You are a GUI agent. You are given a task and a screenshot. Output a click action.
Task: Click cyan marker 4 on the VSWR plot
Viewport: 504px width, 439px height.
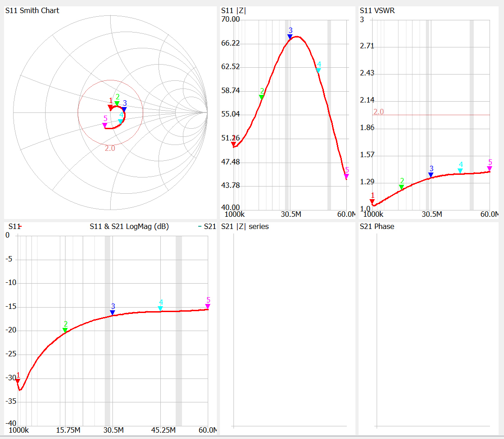pyautogui.click(x=460, y=171)
